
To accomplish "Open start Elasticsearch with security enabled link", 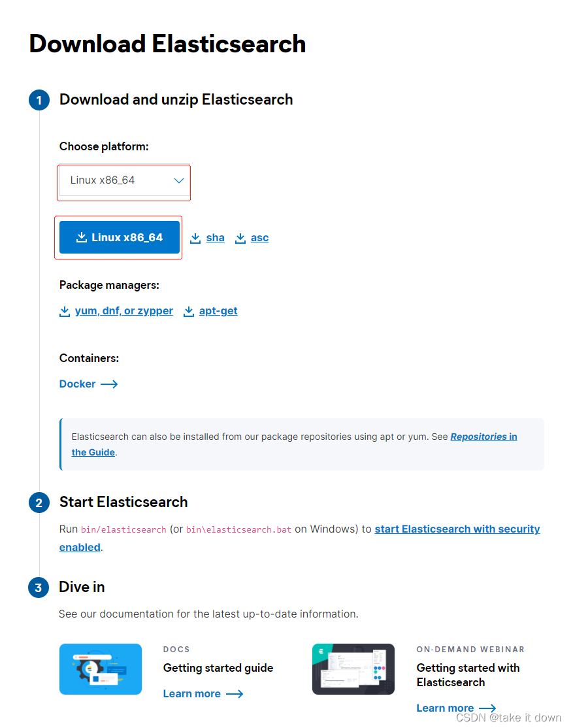I will pyautogui.click(x=457, y=529).
